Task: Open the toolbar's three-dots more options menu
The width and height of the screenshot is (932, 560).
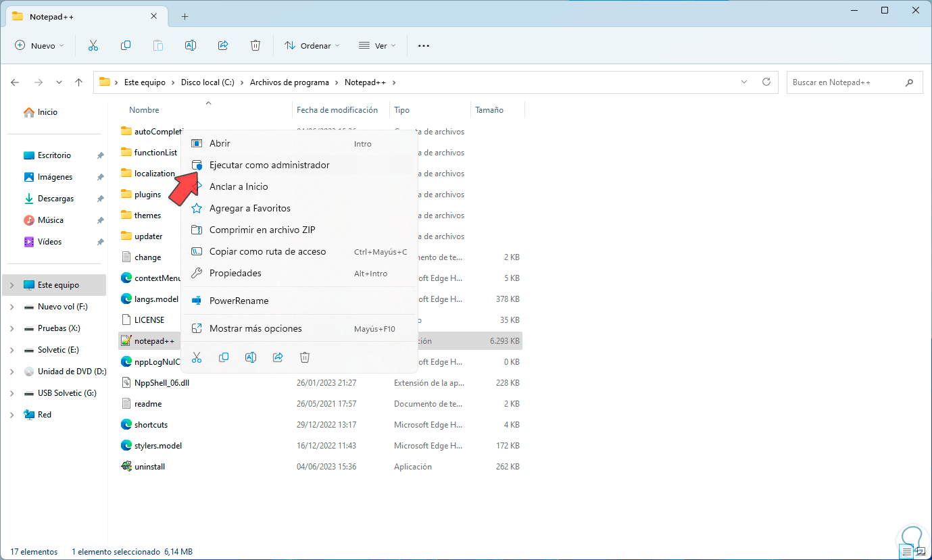Action: click(424, 46)
